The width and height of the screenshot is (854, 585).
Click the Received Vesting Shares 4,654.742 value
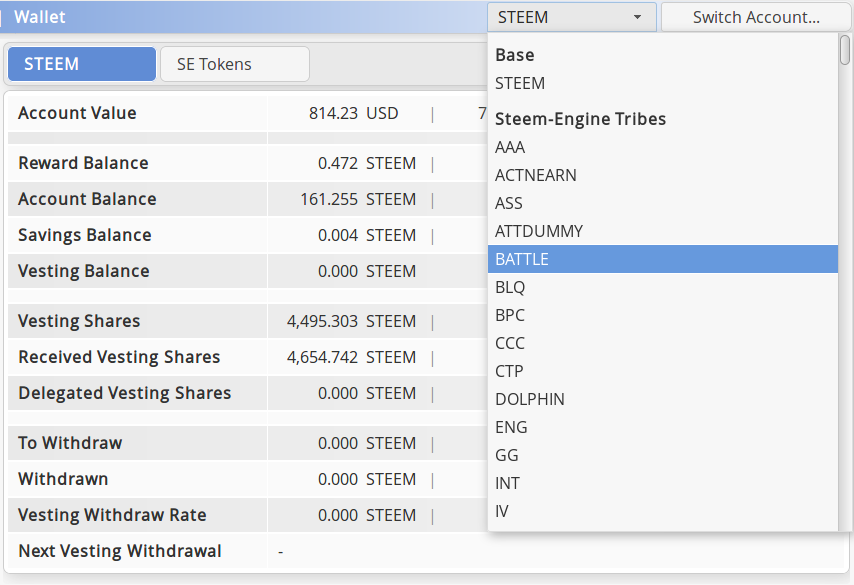point(351,357)
